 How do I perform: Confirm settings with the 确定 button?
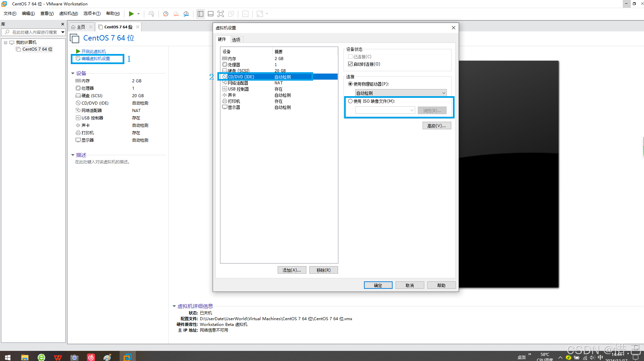coord(378,285)
